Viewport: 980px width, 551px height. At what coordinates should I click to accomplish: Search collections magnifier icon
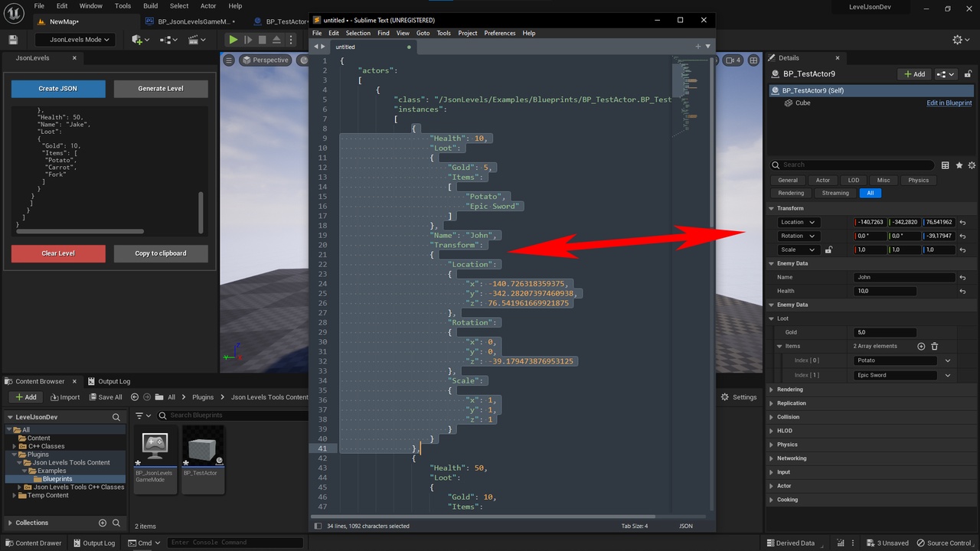pyautogui.click(x=116, y=523)
